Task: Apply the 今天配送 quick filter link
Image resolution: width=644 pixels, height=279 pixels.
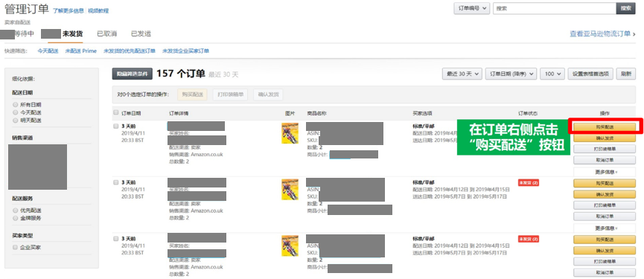Action: pos(48,51)
